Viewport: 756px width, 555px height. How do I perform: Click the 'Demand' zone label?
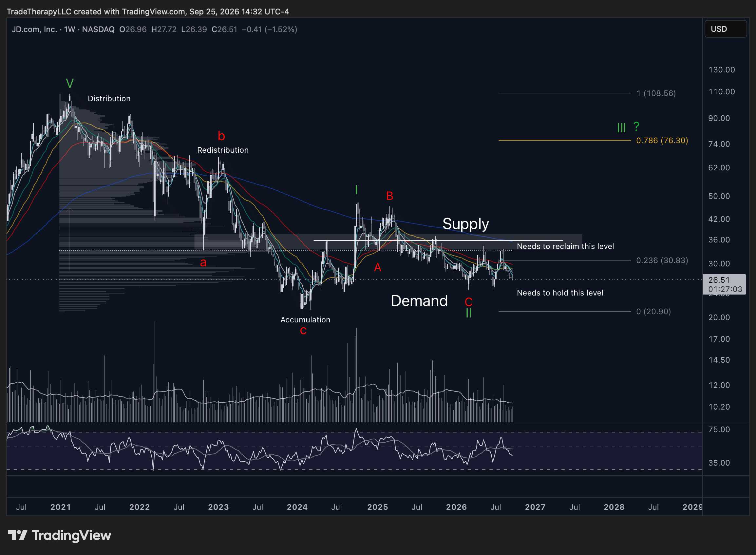(419, 300)
